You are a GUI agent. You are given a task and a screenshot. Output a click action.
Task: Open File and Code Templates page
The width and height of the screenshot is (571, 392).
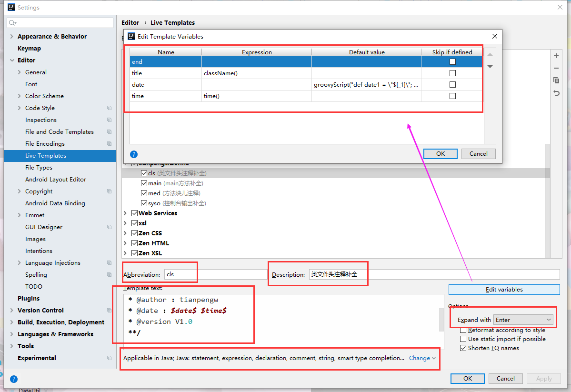click(x=60, y=131)
